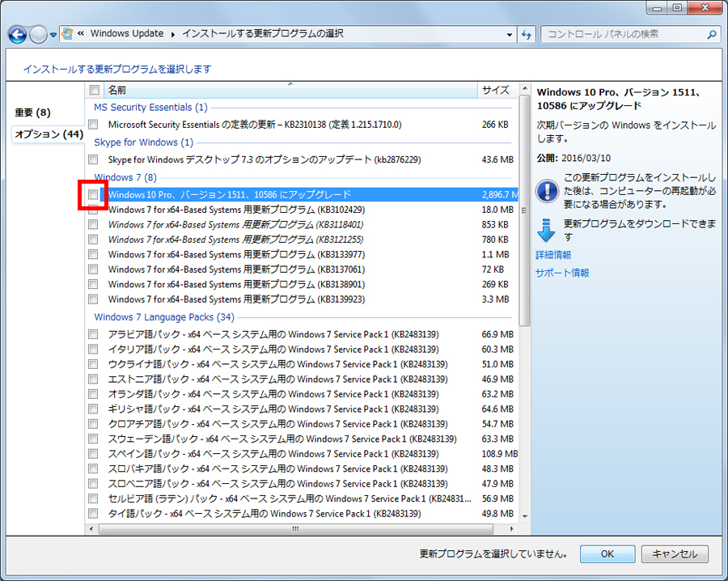Viewport: 728px width, 581px height.
Task: Click the vertical scrollbar thumb
Action: 525,210
